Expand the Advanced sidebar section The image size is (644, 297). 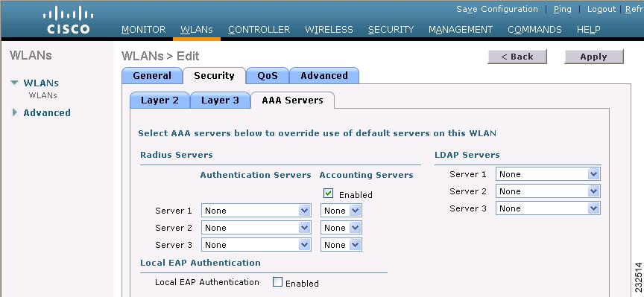pos(15,112)
